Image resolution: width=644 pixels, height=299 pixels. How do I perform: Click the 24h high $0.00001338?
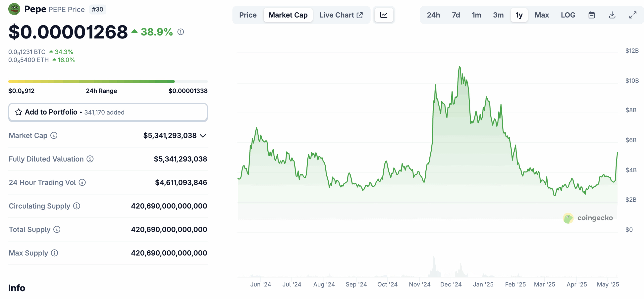coord(188,91)
